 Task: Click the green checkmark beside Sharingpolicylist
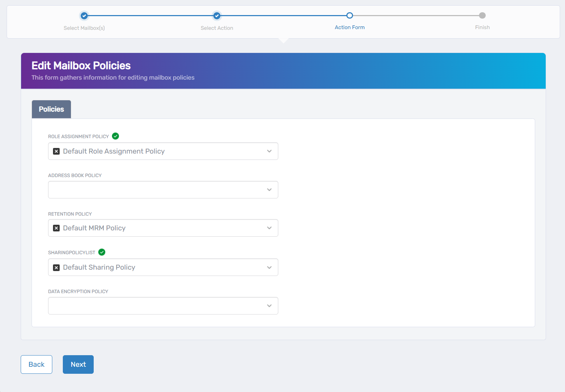[102, 252]
